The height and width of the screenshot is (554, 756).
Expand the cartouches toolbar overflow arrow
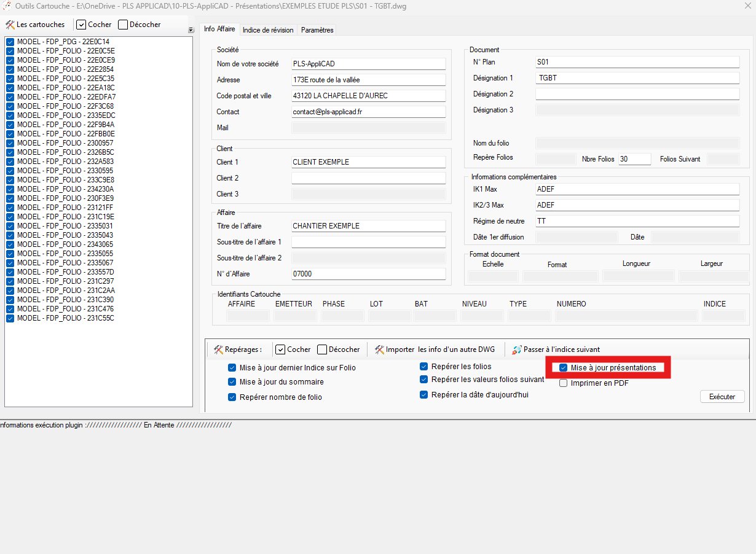tap(191, 29)
